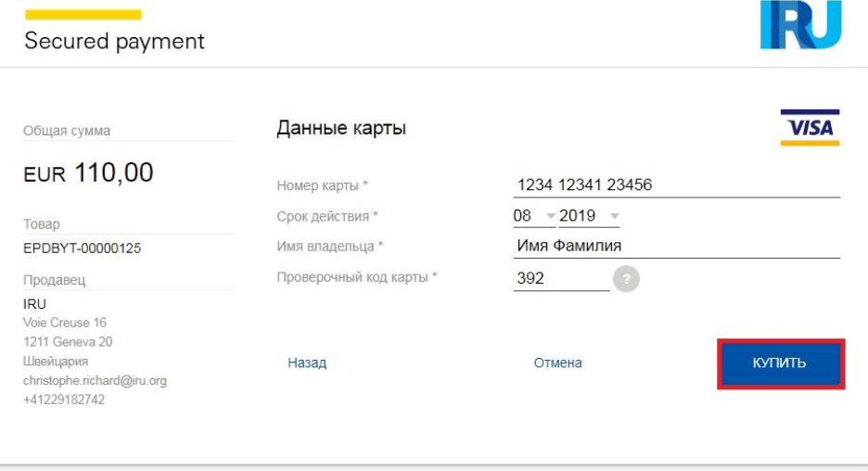Click the КУПИТЬ buy button
Image resolution: width=868 pixels, height=471 pixels.
(781, 363)
